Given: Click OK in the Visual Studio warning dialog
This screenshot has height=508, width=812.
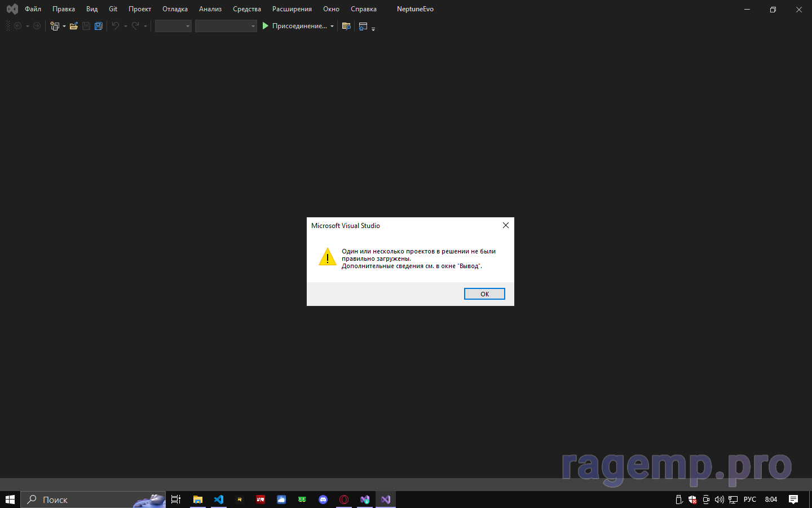Looking at the screenshot, I should pyautogui.click(x=484, y=294).
